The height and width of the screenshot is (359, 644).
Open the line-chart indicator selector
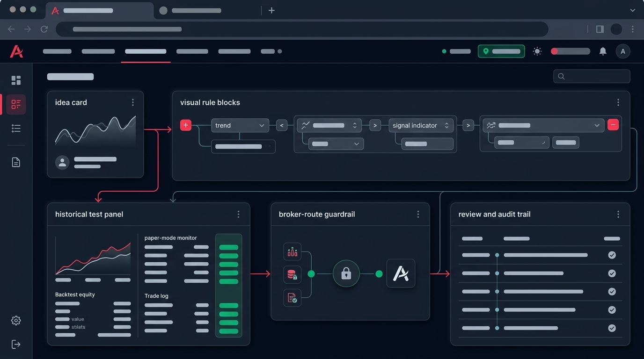tap(329, 125)
